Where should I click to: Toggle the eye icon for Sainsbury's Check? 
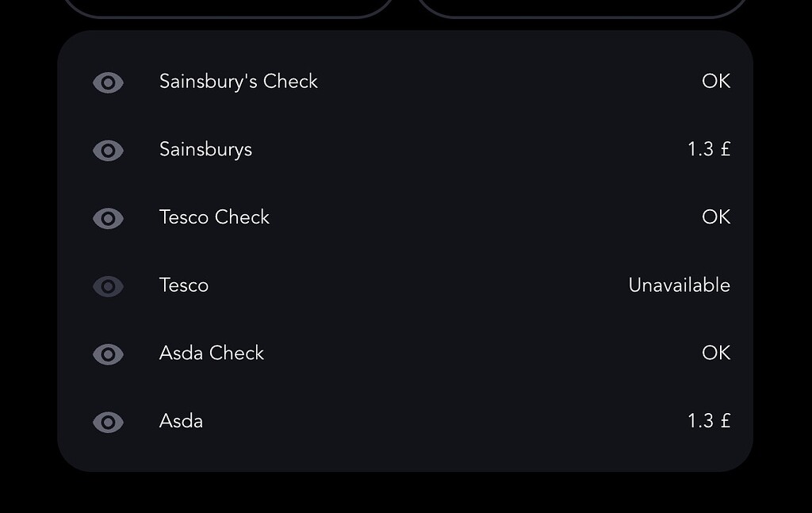[x=108, y=82]
